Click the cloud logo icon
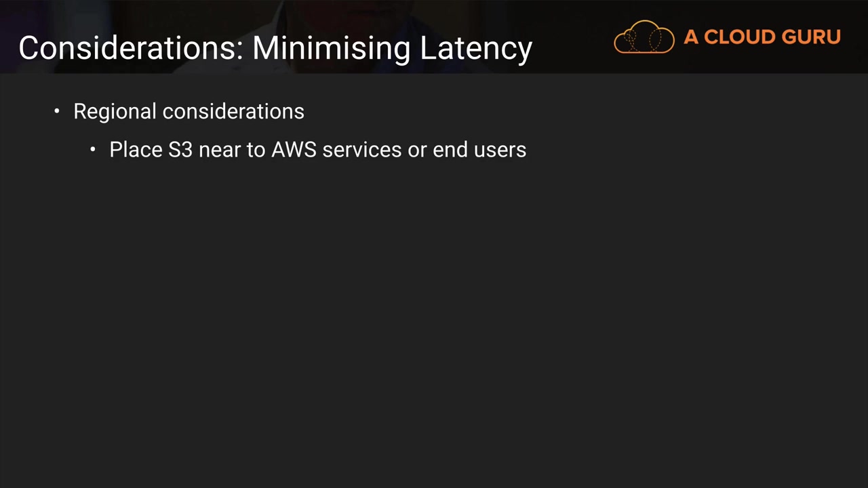 click(644, 37)
